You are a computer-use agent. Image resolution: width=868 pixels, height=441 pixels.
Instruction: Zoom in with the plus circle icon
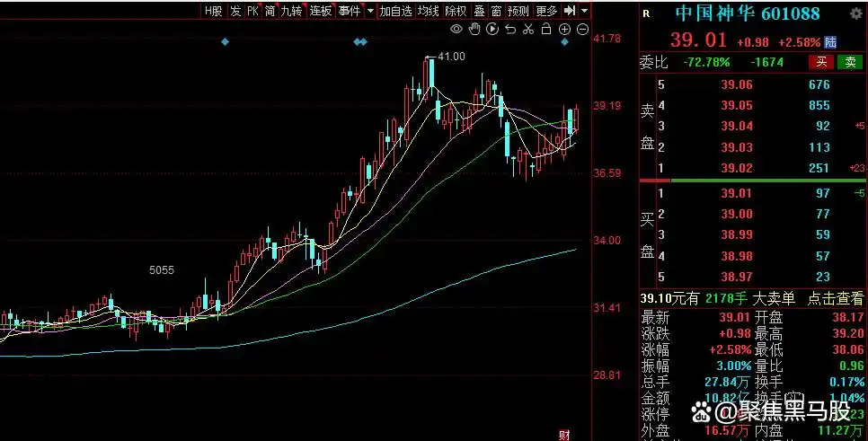(x=564, y=30)
